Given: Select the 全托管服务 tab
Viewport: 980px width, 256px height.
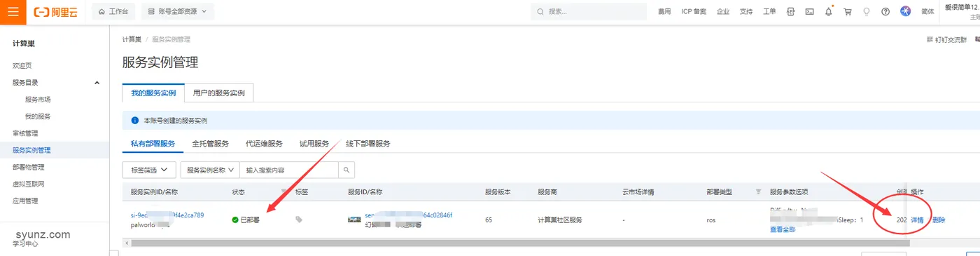Looking at the screenshot, I should [x=211, y=144].
